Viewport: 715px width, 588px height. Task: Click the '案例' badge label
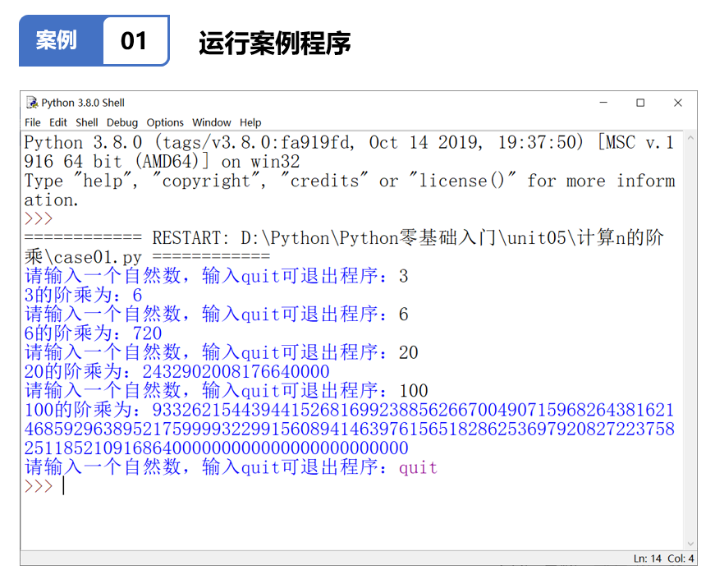(56, 40)
